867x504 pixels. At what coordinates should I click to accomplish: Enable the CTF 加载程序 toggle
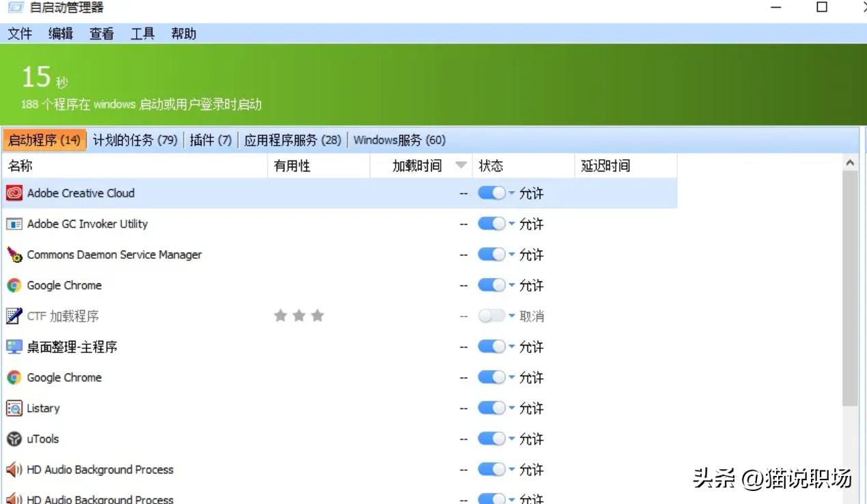490,316
